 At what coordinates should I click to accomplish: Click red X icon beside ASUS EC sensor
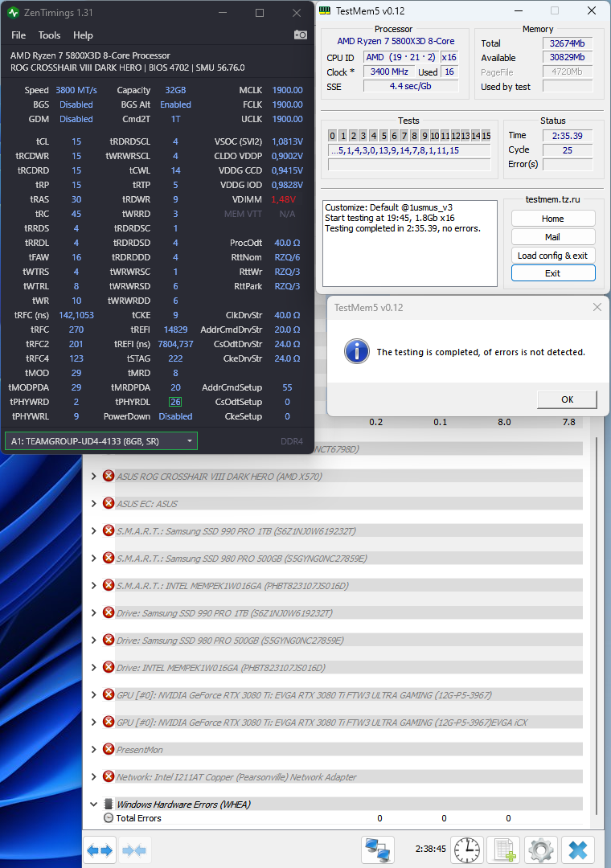tap(109, 503)
